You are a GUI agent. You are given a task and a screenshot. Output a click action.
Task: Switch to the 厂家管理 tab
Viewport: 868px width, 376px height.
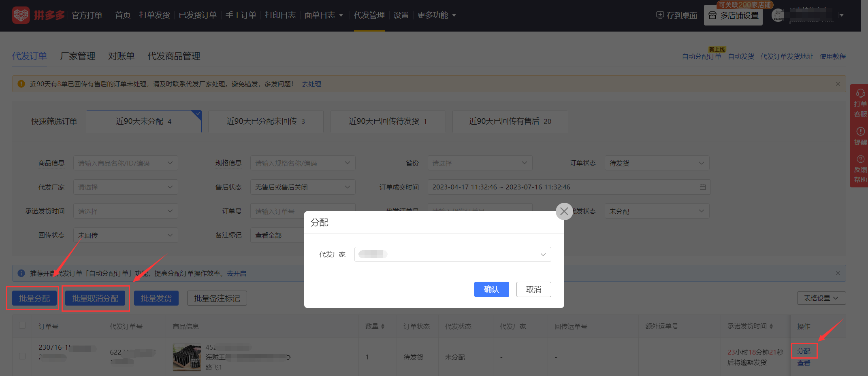tap(77, 56)
